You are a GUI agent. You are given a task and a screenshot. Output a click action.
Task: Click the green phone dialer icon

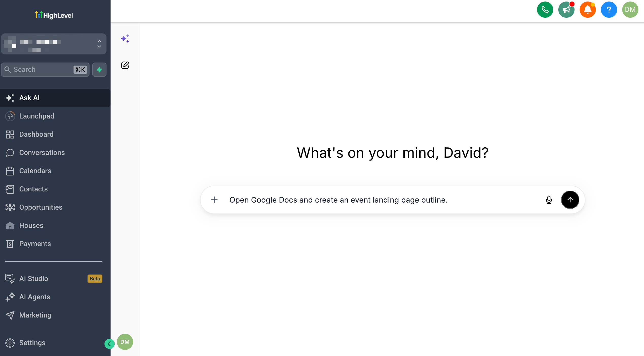(545, 10)
